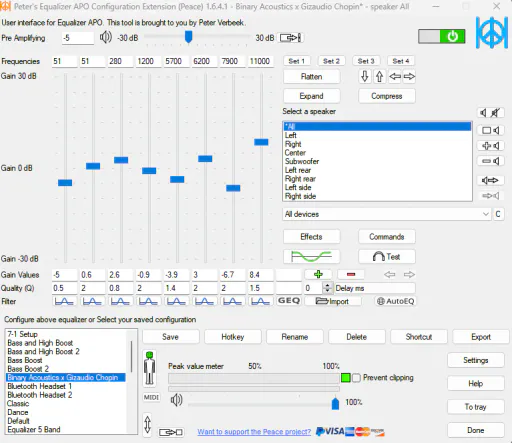This screenshot has height=443, width=512.
Task: Click the vertical double-arrow resize icon
Action: point(148,425)
